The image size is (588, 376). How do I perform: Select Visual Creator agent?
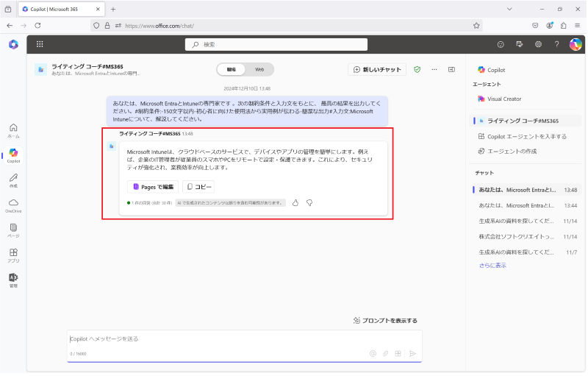[500, 99]
